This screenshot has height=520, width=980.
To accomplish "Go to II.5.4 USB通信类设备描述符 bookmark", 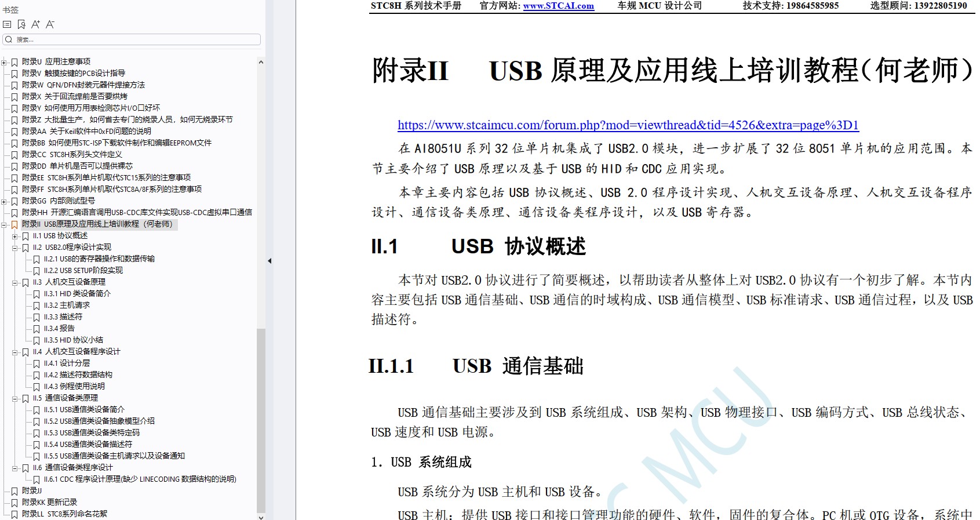I will coord(88,444).
